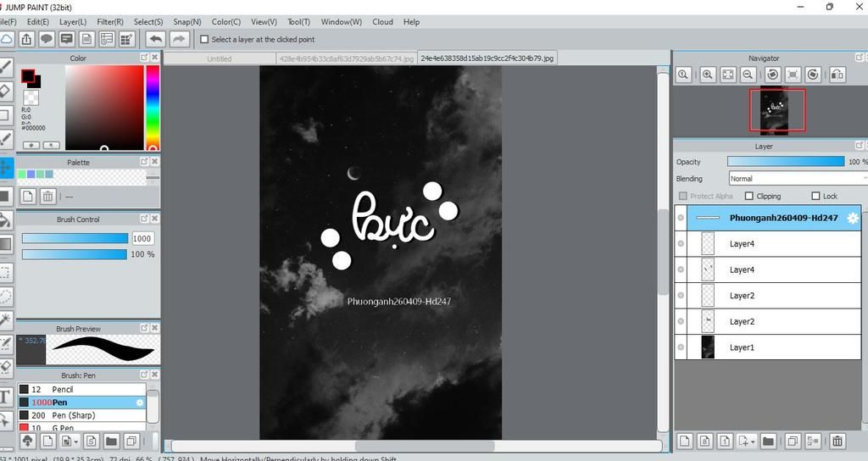The image size is (868, 461).
Task: Click the export/share icon in the toolbar
Action: click(26, 39)
